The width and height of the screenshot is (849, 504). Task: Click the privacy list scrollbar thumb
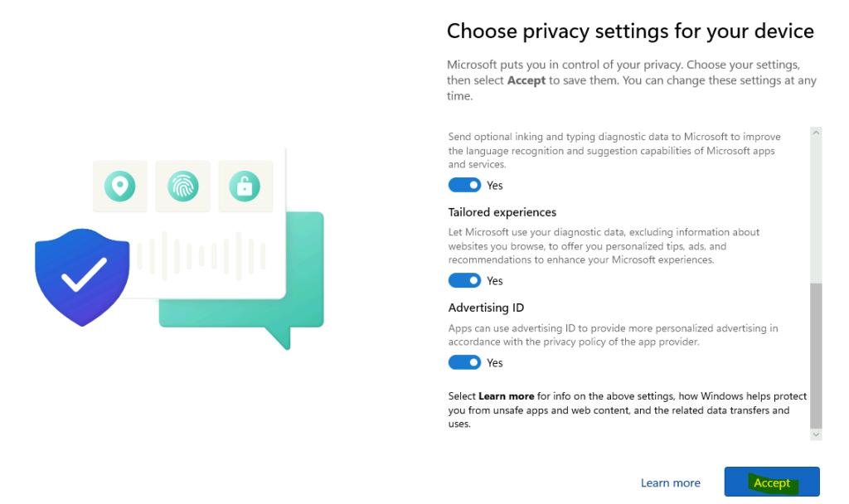click(816, 356)
